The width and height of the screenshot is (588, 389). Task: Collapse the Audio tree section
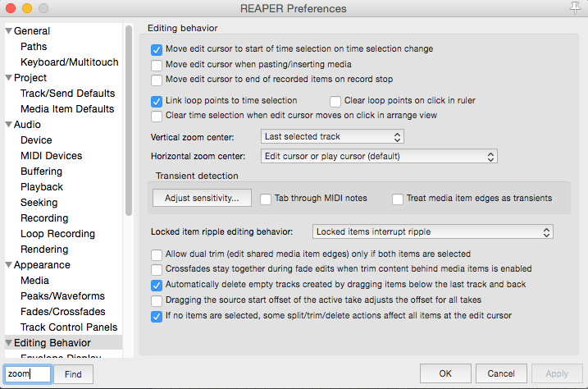click(8, 125)
